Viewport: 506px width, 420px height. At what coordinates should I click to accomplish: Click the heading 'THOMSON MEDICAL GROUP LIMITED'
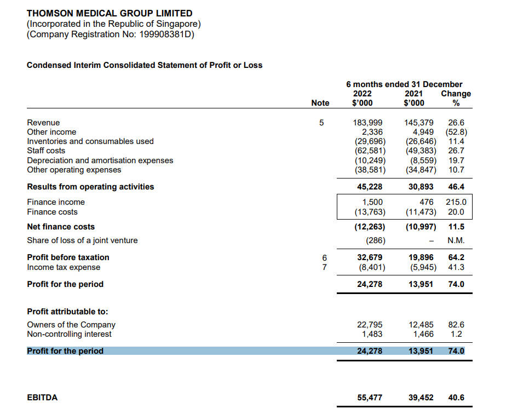pyautogui.click(x=110, y=13)
